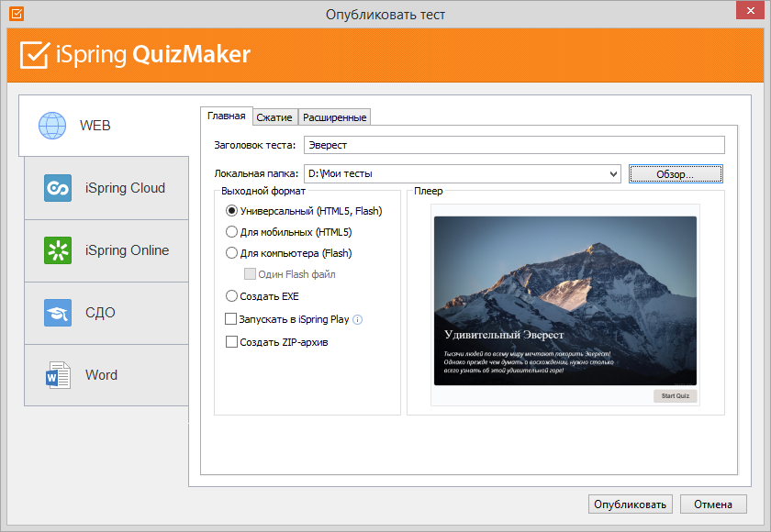The image size is (771, 532).
Task: Open the СДО publishing section
Action: (x=106, y=313)
